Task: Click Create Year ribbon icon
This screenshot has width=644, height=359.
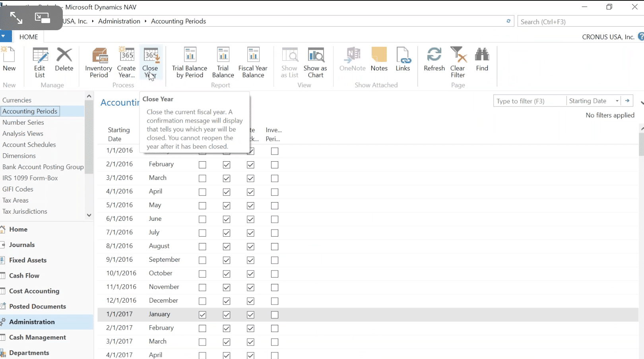Action: (x=126, y=62)
